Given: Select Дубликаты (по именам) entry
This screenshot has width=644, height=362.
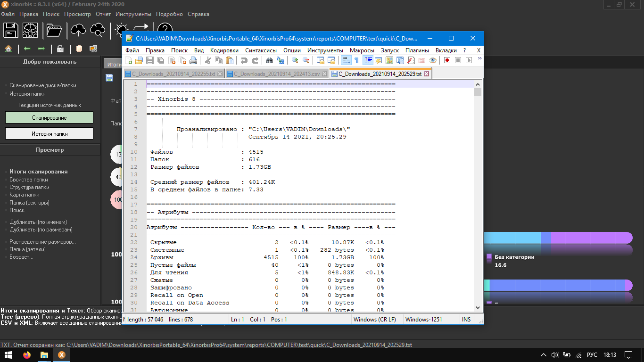Looking at the screenshot, I should (x=38, y=222).
